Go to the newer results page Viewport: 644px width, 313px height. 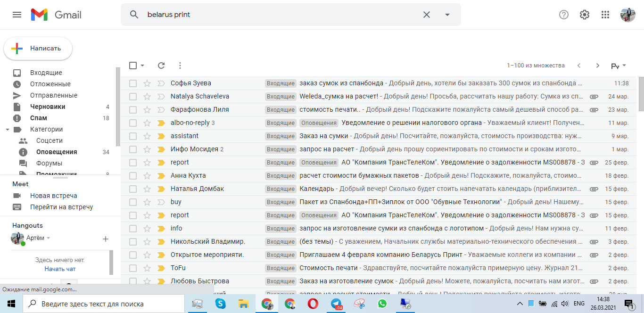pos(579,66)
